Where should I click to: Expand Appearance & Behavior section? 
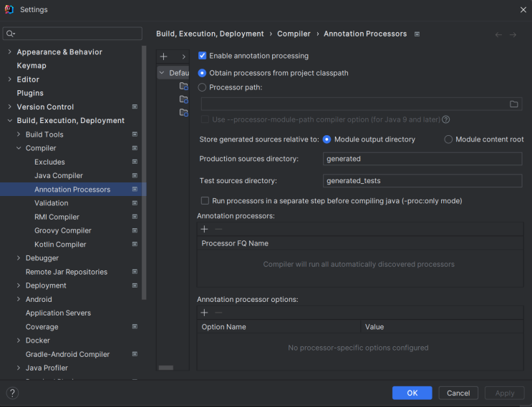pyautogui.click(x=9, y=52)
